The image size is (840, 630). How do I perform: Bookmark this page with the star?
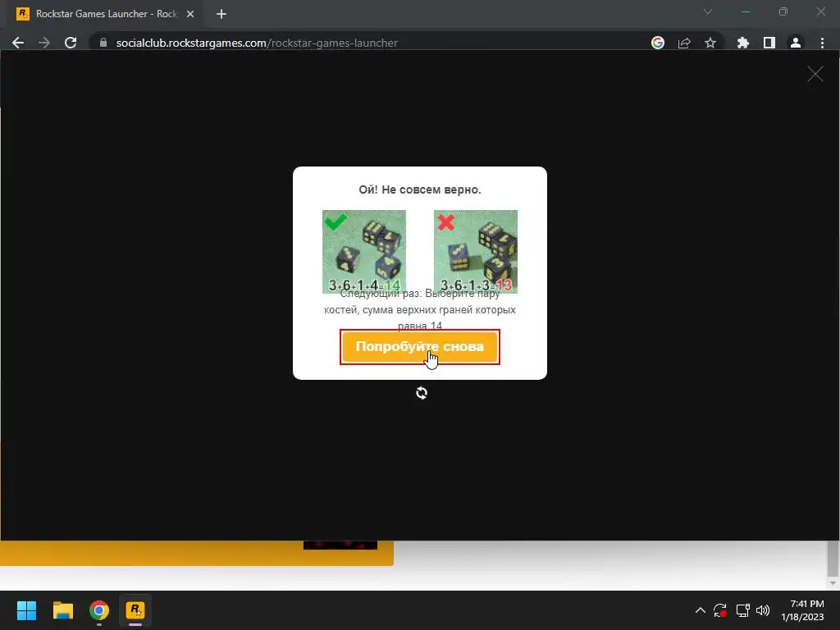click(x=710, y=43)
